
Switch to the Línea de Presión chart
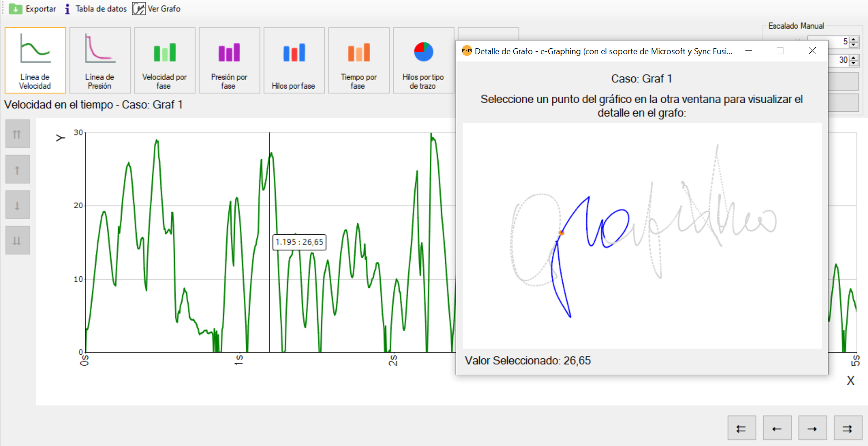coord(100,60)
